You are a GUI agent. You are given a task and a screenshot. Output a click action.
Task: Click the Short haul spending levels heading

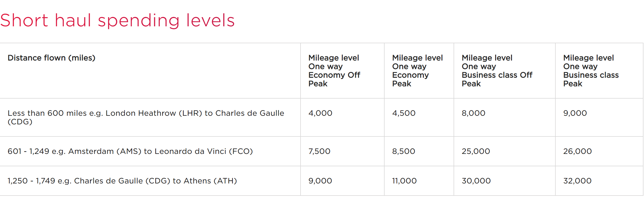[x=117, y=20]
